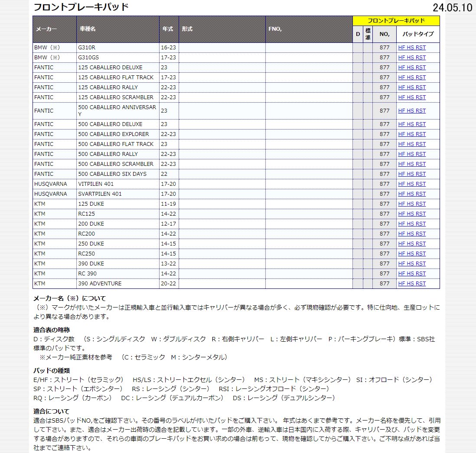The width and height of the screenshot is (476, 453).
Task: Open HF HS RST link for KTM 125 DUKE
Action: (x=412, y=204)
